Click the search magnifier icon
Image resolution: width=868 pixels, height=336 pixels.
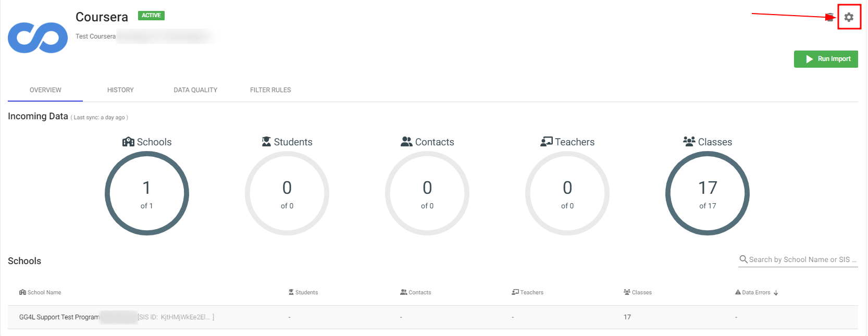(743, 259)
